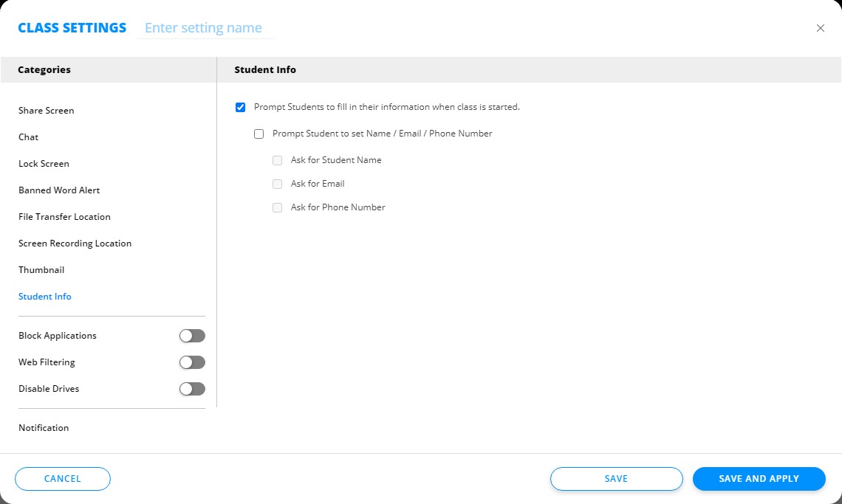Select File Transfer Location category
This screenshot has width=842, height=504.
(64, 217)
